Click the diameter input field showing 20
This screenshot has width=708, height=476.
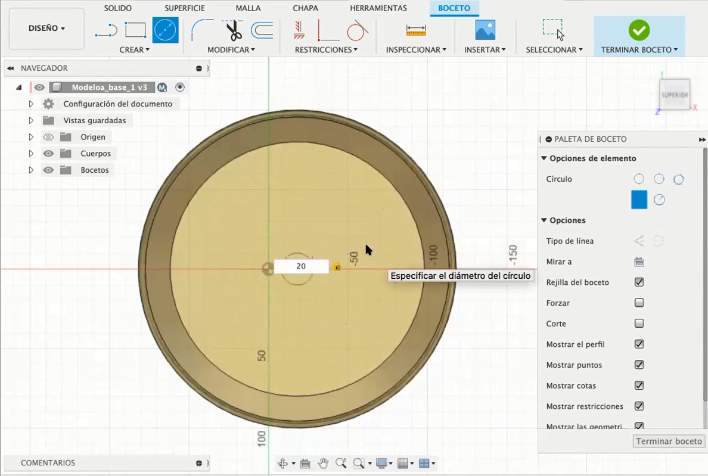tap(301, 266)
